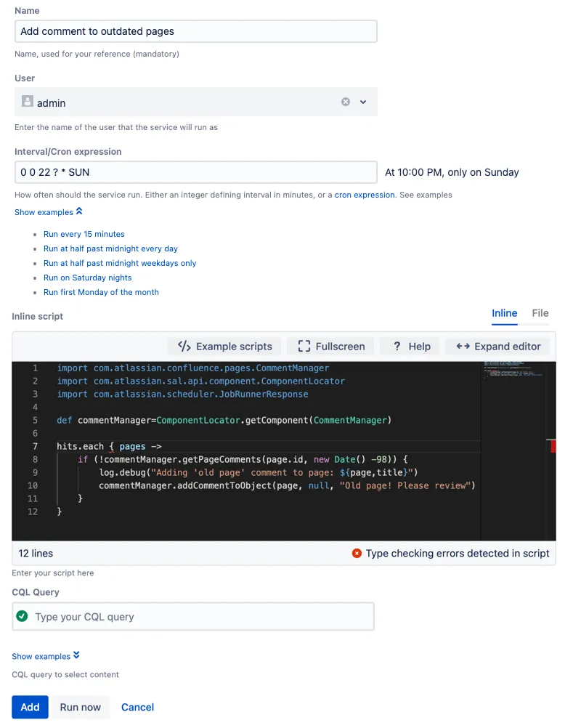Screen dimensions: 573x728
Task: Click the Example scripts code icon
Action: [184, 346]
